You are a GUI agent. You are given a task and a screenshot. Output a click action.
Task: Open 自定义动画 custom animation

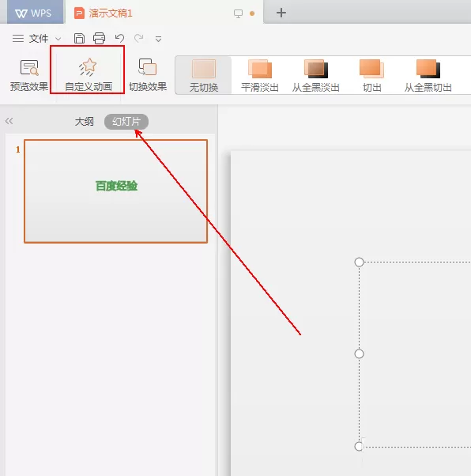[89, 75]
